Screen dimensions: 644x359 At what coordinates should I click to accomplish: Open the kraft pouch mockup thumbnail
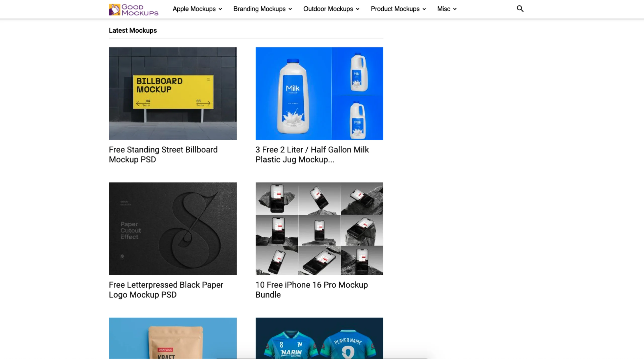coord(173,338)
